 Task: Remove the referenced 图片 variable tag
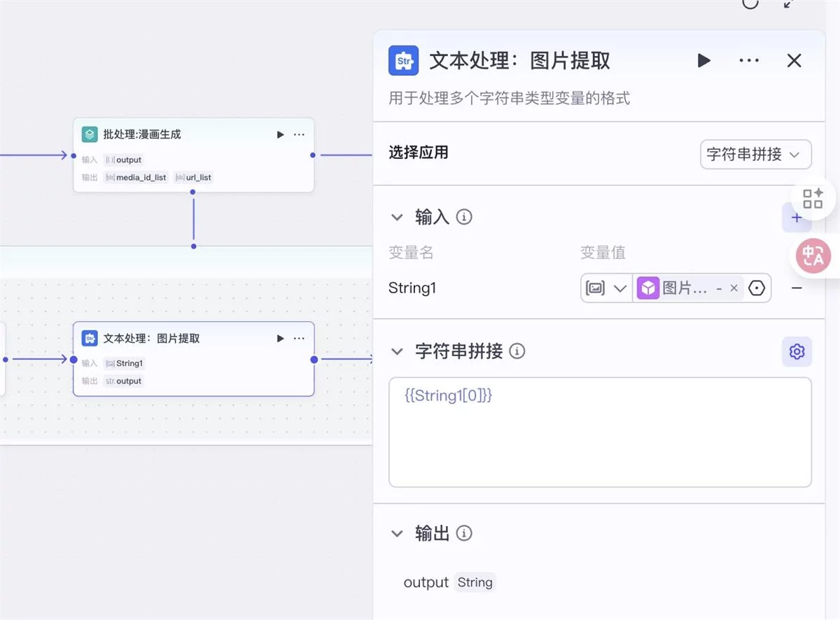(734, 288)
